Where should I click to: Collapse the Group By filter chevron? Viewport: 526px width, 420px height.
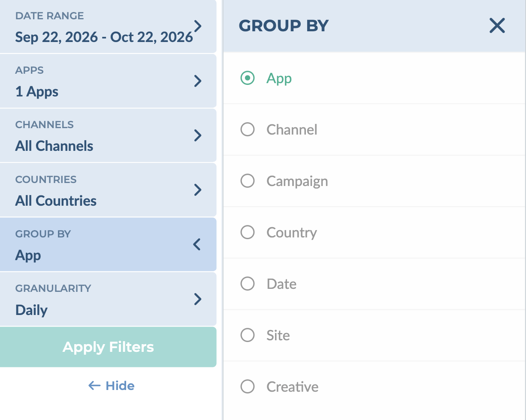click(197, 245)
